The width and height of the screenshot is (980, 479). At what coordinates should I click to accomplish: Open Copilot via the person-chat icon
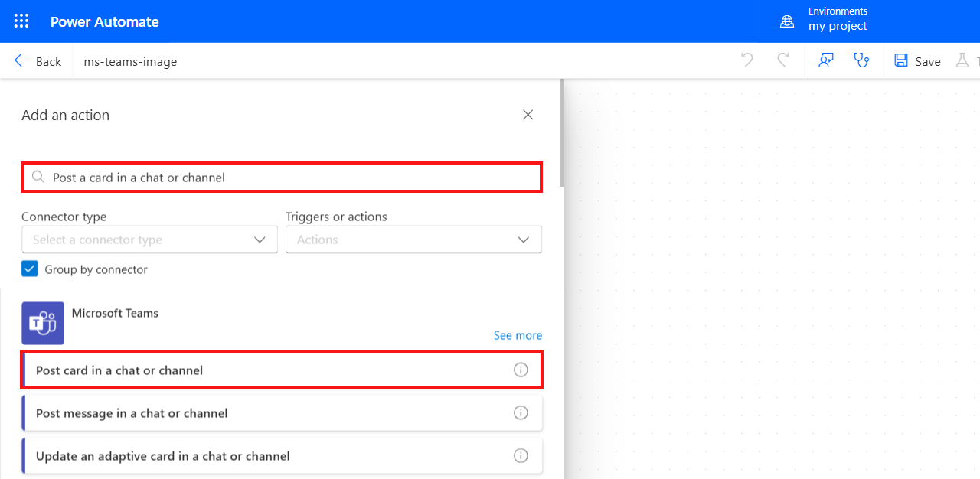click(x=825, y=60)
